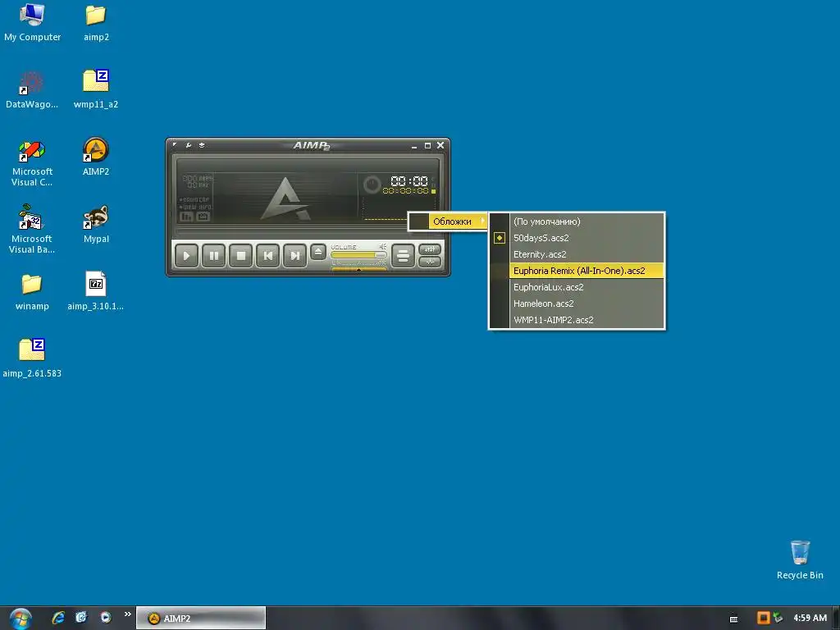Click the AIMP2 taskbar button

coord(201,619)
